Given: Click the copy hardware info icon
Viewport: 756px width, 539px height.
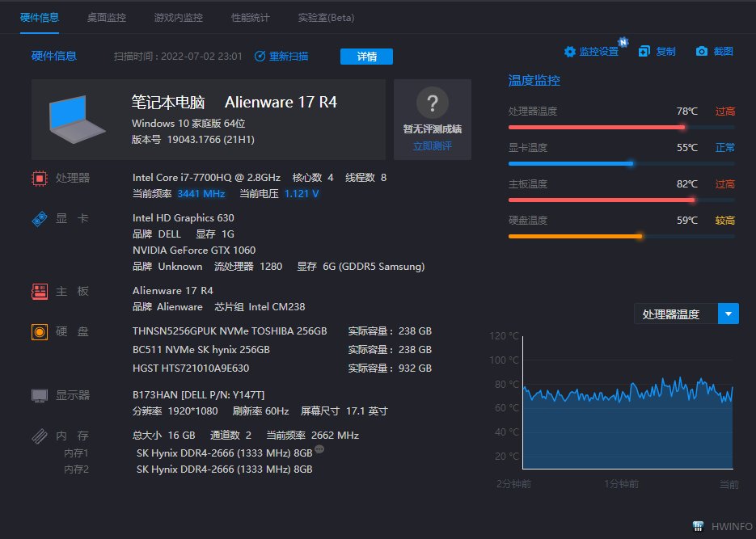Looking at the screenshot, I should click(x=644, y=52).
